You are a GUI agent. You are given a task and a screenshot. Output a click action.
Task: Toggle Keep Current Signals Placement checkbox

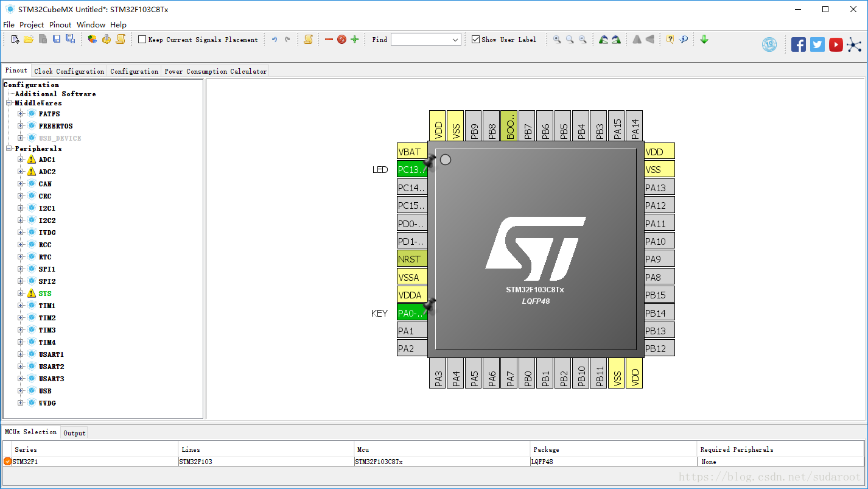[142, 40]
